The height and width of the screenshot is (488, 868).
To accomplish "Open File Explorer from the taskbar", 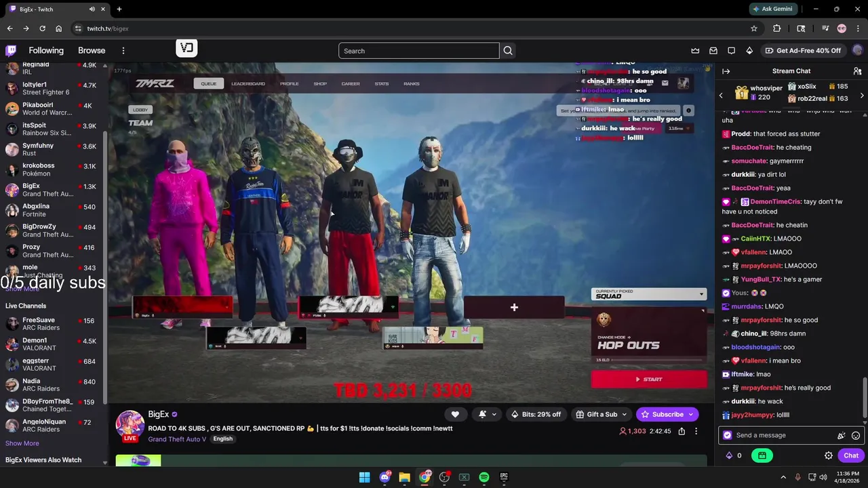I will click(404, 477).
